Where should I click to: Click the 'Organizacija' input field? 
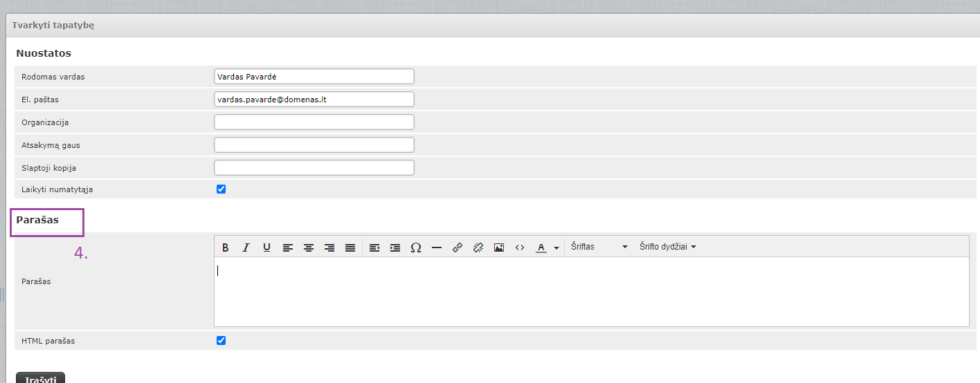point(314,122)
